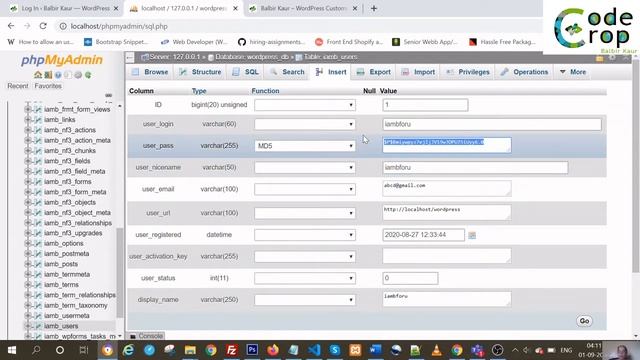Open the Function dropdown for ID row
The width and height of the screenshot is (640, 360).
pyautogui.click(x=305, y=105)
